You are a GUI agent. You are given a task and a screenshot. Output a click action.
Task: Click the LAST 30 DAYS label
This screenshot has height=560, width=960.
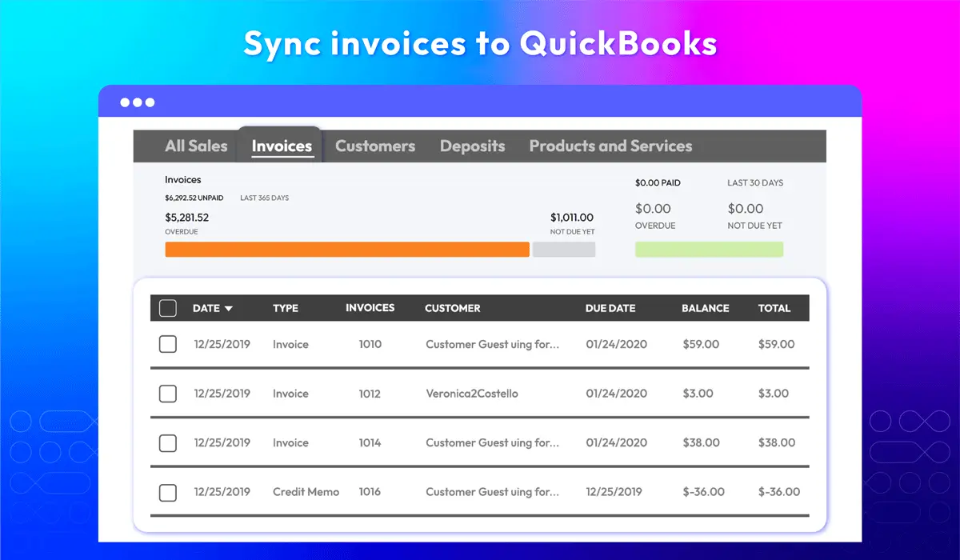pos(755,183)
